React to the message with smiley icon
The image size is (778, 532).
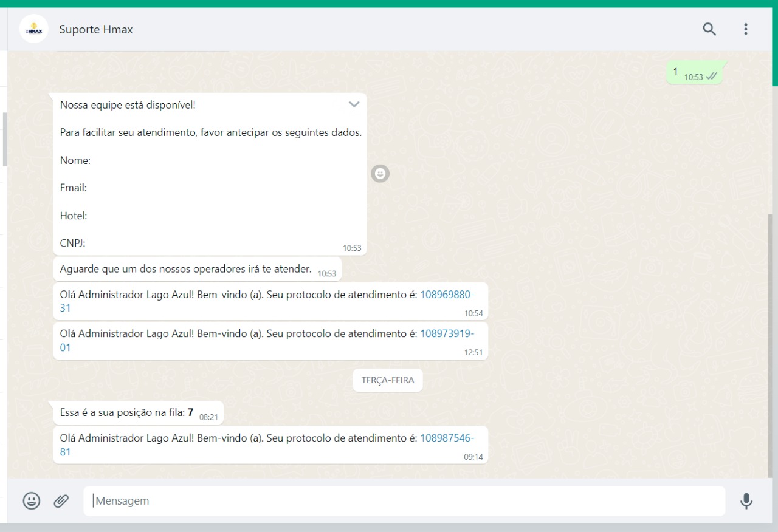[380, 174]
